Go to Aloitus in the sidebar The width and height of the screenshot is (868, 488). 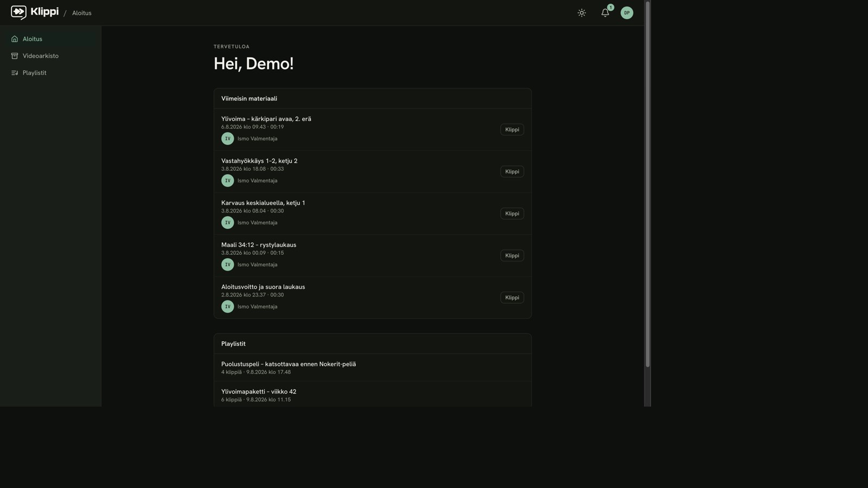coord(50,39)
